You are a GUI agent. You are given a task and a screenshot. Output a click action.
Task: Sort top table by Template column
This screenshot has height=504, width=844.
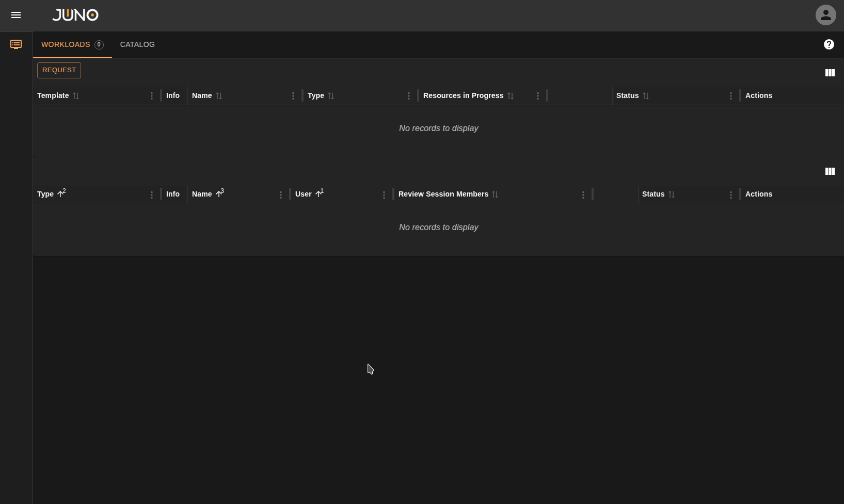click(53, 95)
